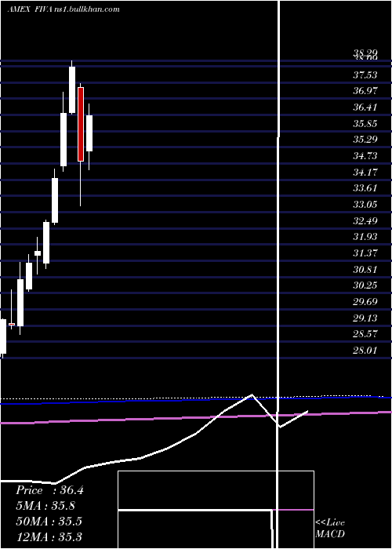The width and height of the screenshot is (392, 549).
Task: Select the 35.85 price axis label
Action: point(365,123)
